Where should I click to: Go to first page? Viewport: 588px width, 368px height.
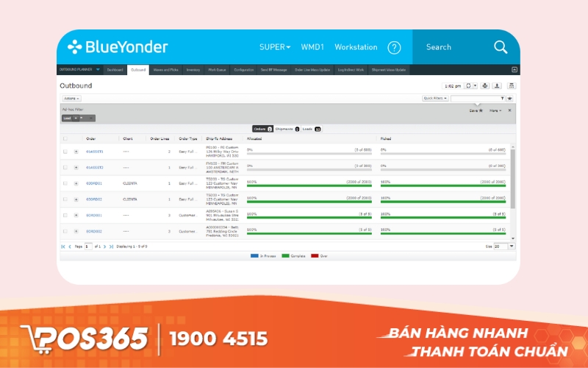pos(63,247)
